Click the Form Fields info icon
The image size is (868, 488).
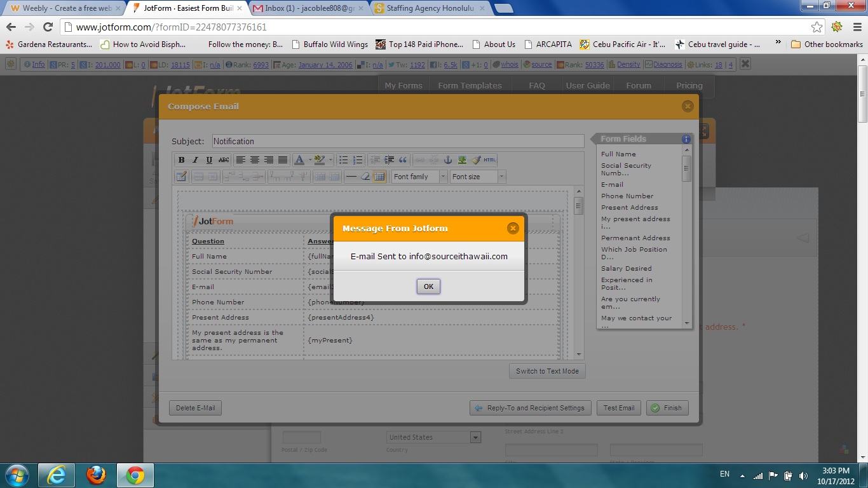pyautogui.click(x=686, y=139)
